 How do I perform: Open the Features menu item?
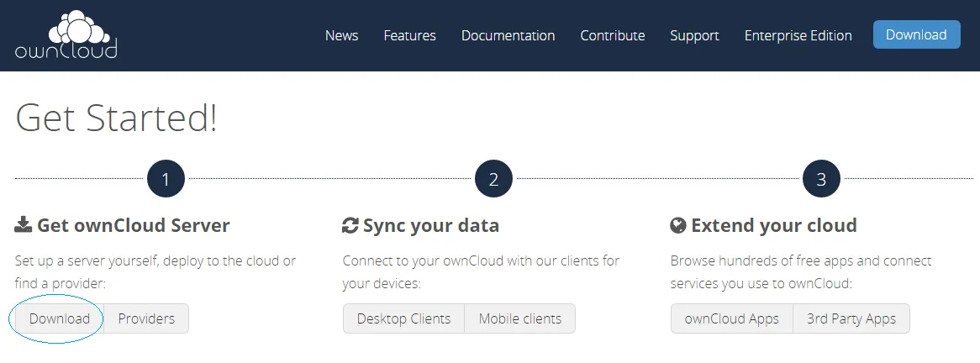click(409, 35)
